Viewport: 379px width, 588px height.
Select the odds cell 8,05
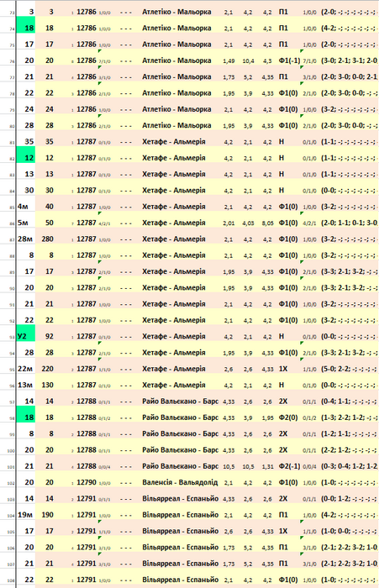coord(267,223)
